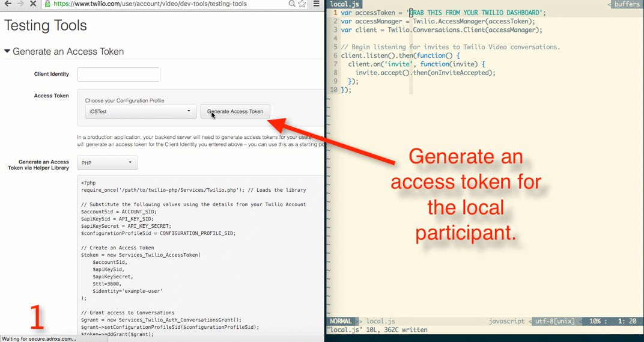The width and height of the screenshot is (644, 342).
Task: Click the 'Access Token' label
Action: tap(51, 96)
